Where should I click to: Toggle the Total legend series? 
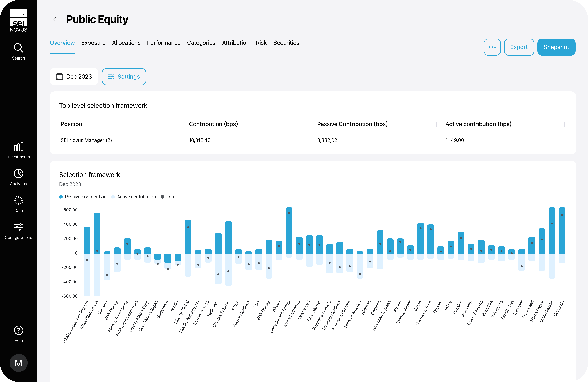click(168, 197)
